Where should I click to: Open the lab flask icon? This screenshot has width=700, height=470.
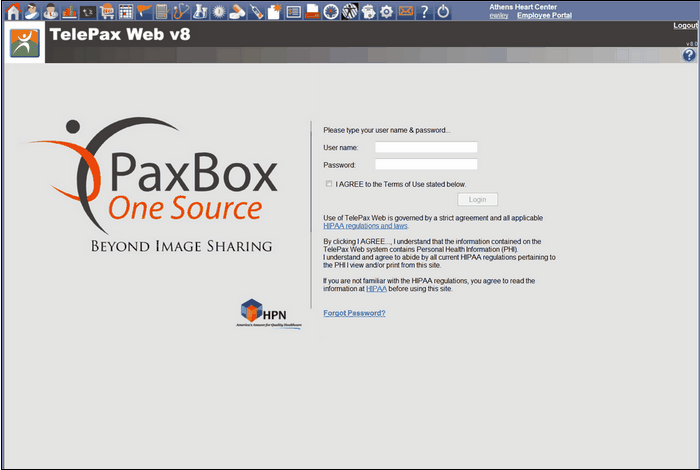click(200, 11)
